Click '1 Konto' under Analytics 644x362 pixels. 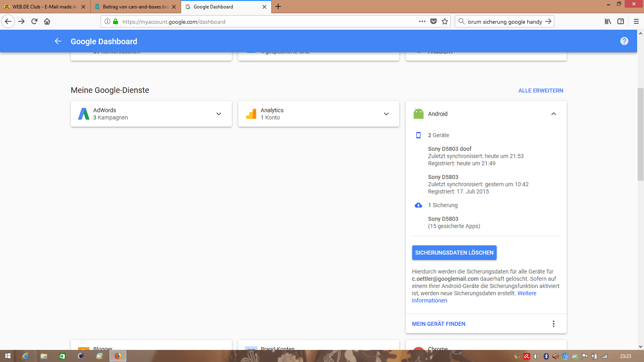coord(270,117)
